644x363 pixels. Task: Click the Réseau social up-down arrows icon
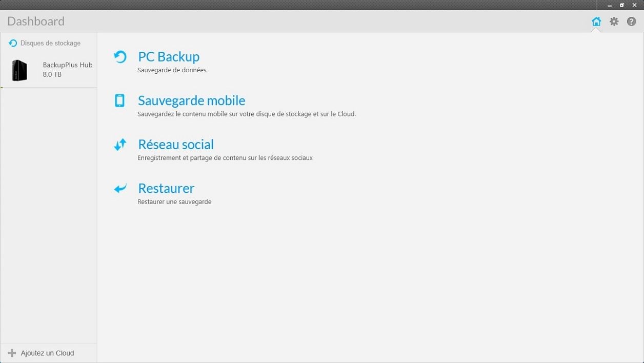[120, 145]
